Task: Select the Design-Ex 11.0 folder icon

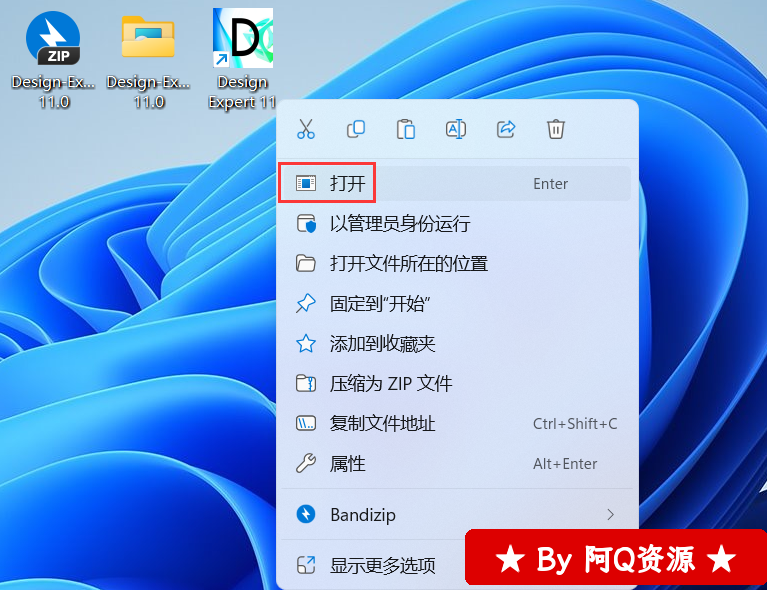Action: click(148, 37)
